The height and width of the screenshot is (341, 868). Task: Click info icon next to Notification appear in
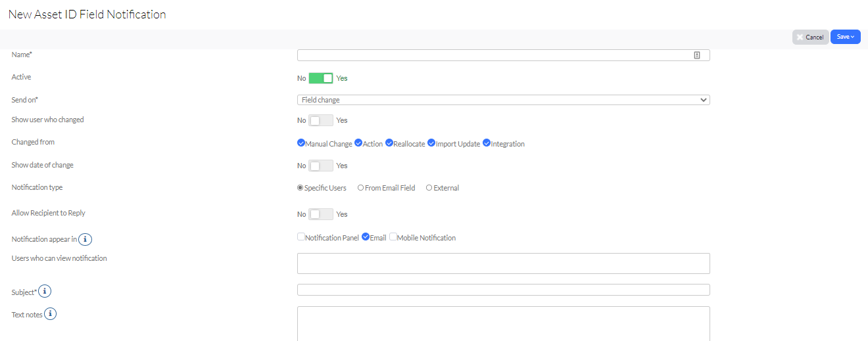point(85,239)
